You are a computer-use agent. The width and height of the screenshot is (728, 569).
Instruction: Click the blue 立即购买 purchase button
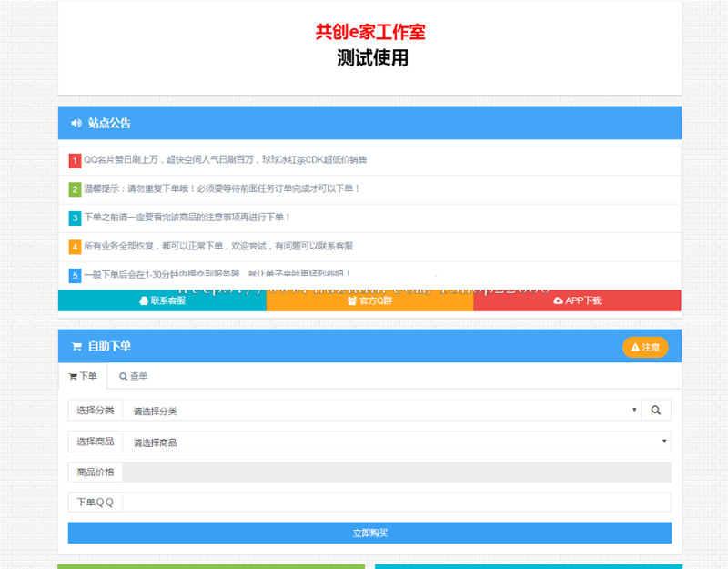(369, 533)
